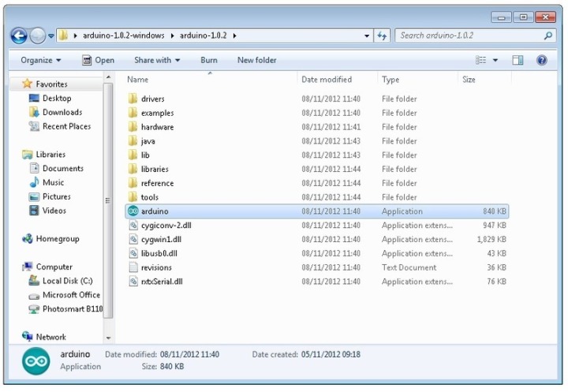Sort by Size column header

[x=469, y=80]
